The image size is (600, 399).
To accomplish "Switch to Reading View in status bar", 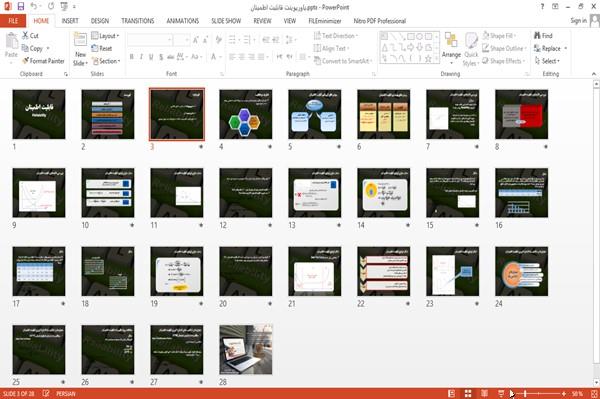I will click(484, 393).
